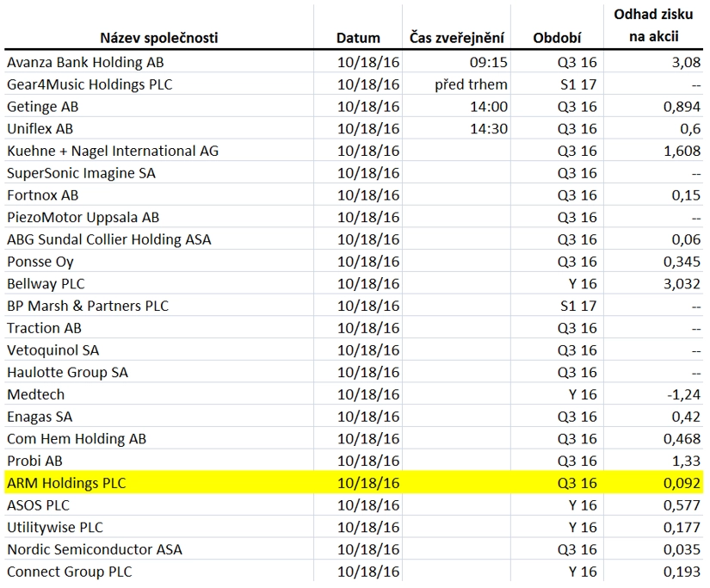
Task: Click the 09:15 time for Avanza Bank
Action: (x=489, y=62)
